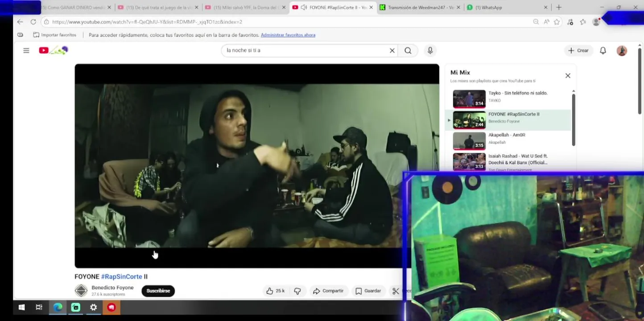Image resolution: width=644 pixels, height=321 pixels.
Task: Click the page vertical scrollbar
Action: (639, 80)
